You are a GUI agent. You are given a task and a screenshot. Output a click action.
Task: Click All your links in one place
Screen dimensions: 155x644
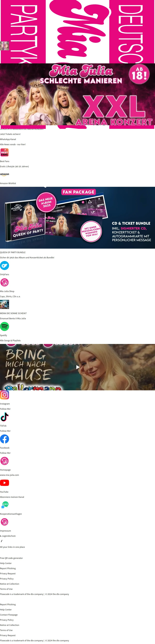coord(13,547)
